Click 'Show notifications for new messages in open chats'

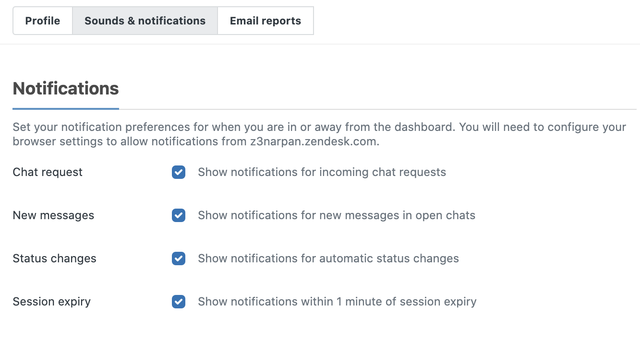click(337, 215)
